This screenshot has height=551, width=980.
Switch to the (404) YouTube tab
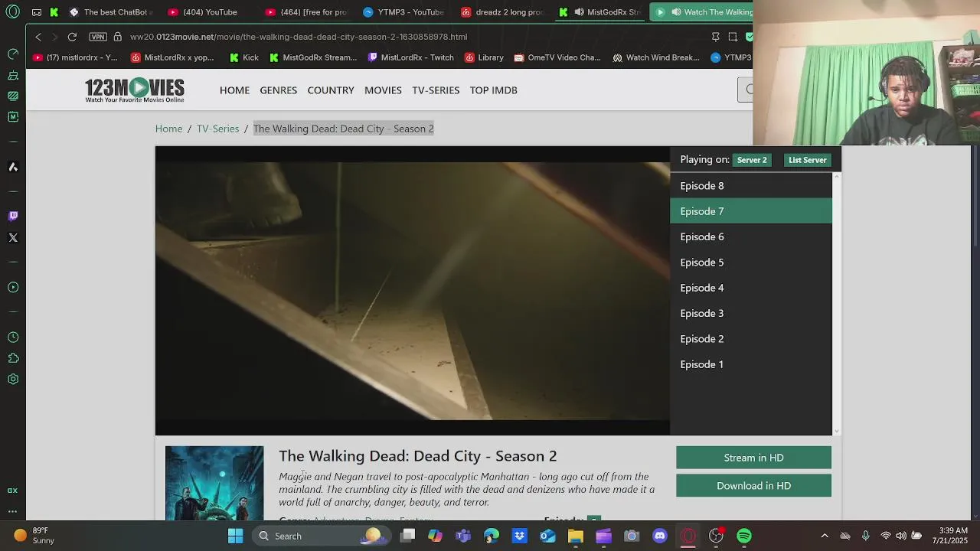tap(203, 12)
